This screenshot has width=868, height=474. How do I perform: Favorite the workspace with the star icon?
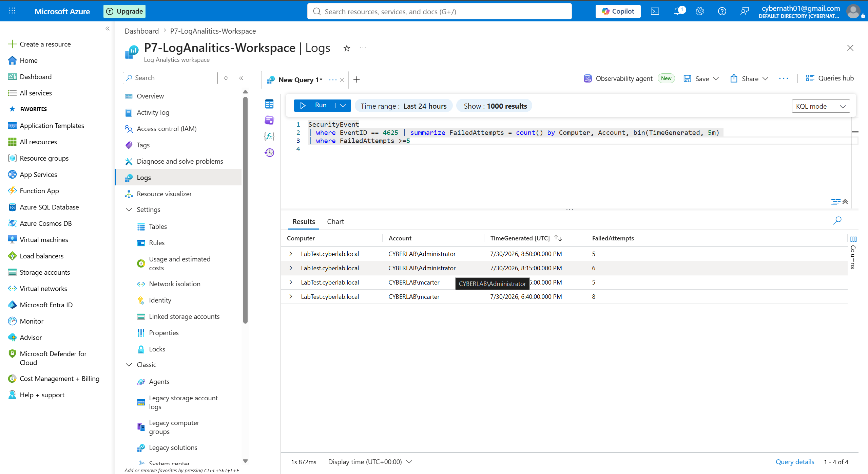[347, 48]
